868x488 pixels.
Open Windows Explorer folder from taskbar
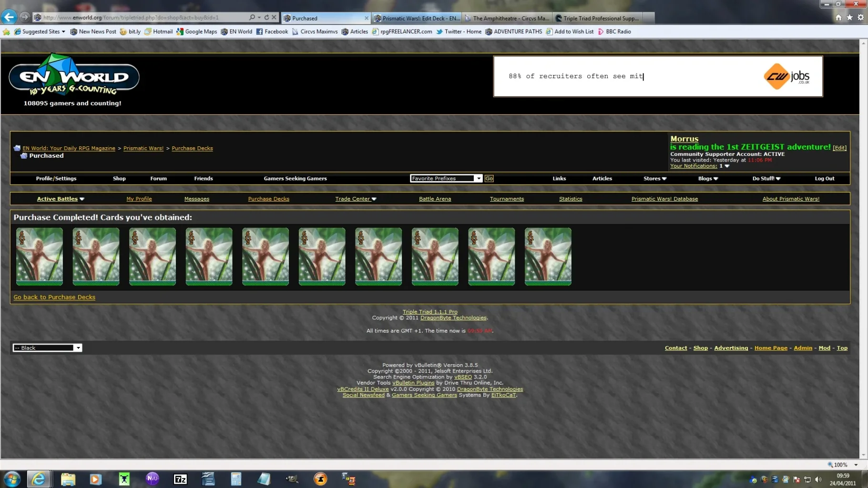[x=68, y=479]
